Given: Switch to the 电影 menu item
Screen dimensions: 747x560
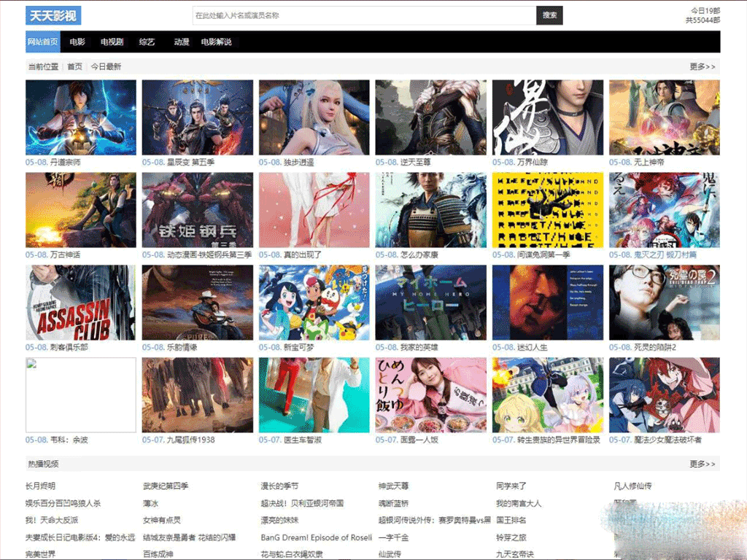Looking at the screenshot, I should pos(77,42).
